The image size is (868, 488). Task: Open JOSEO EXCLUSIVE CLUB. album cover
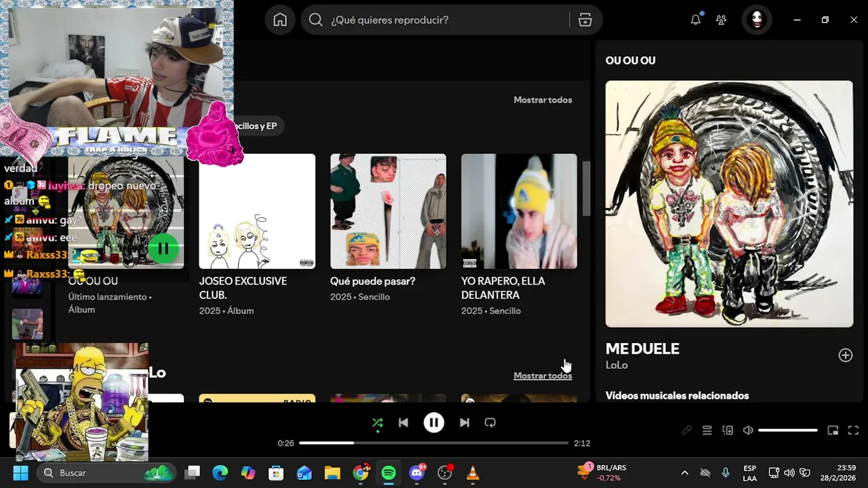(257, 211)
